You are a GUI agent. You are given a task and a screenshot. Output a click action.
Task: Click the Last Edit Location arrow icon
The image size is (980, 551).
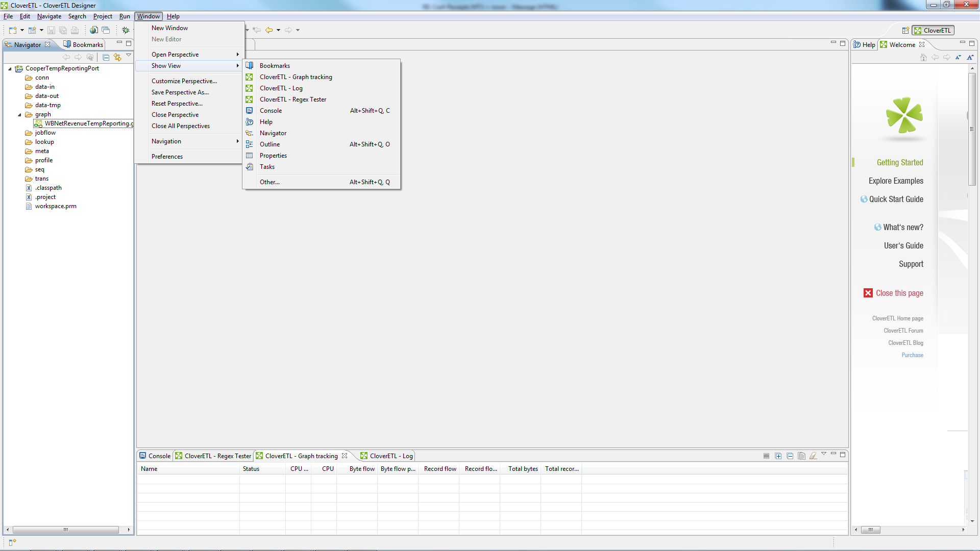click(x=257, y=30)
